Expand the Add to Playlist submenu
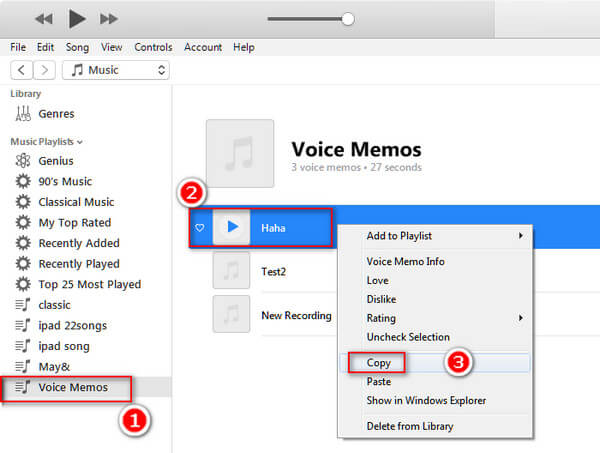The height and width of the screenshot is (453, 600). [x=435, y=236]
